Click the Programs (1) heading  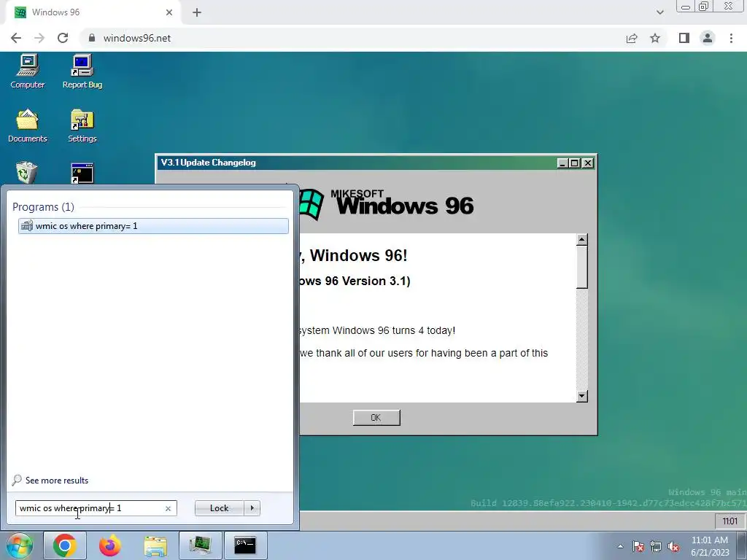[x=43, y=206]
